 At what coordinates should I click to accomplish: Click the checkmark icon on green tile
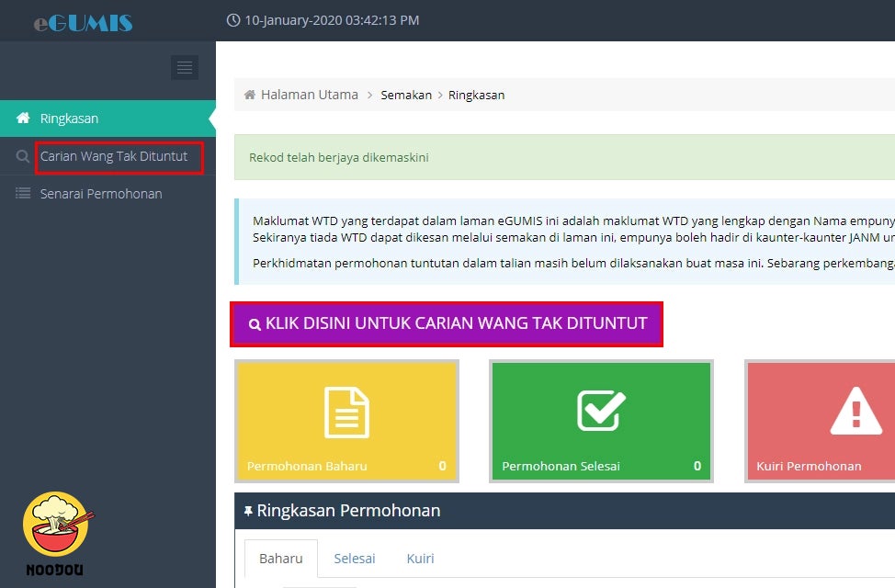tap(601, 411)
